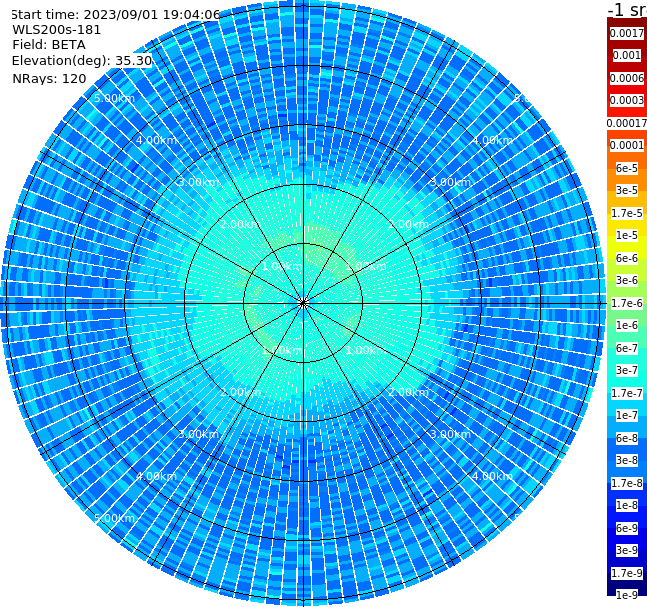Click the 1.7e-8 colorbar tick label
Image resolution: width=647 pixels, height=607 pixels.
[627, 483]
